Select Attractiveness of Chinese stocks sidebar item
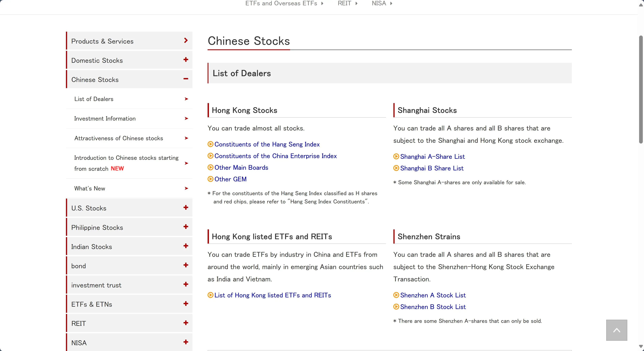The width and height of the screenshot is (644, 351). tap(129, 138)
